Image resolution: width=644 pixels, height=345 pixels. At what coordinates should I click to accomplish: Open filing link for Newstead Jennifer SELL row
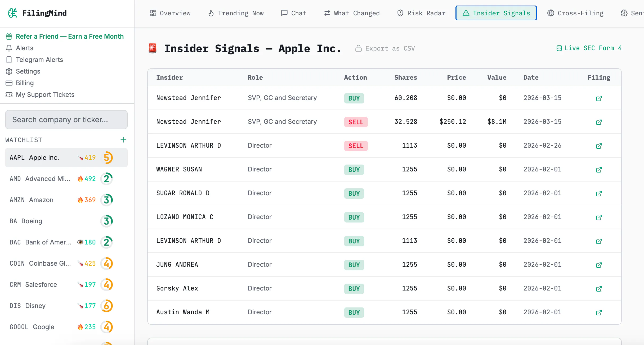click(599, 122)
